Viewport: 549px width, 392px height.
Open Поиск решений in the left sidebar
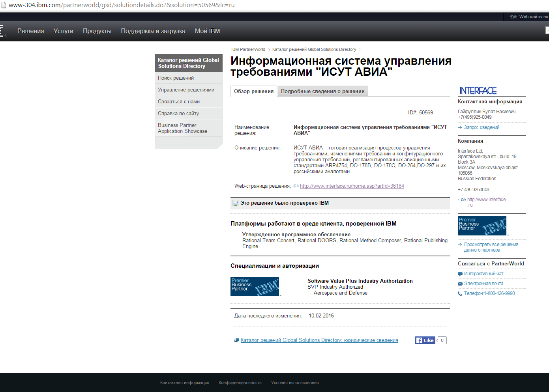176,78
